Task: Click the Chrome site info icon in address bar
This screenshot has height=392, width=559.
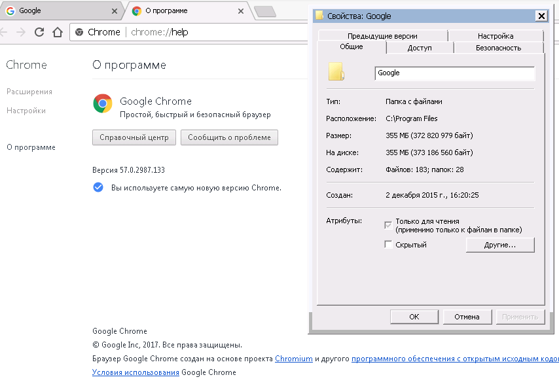Action: click(x=79, y=32)
